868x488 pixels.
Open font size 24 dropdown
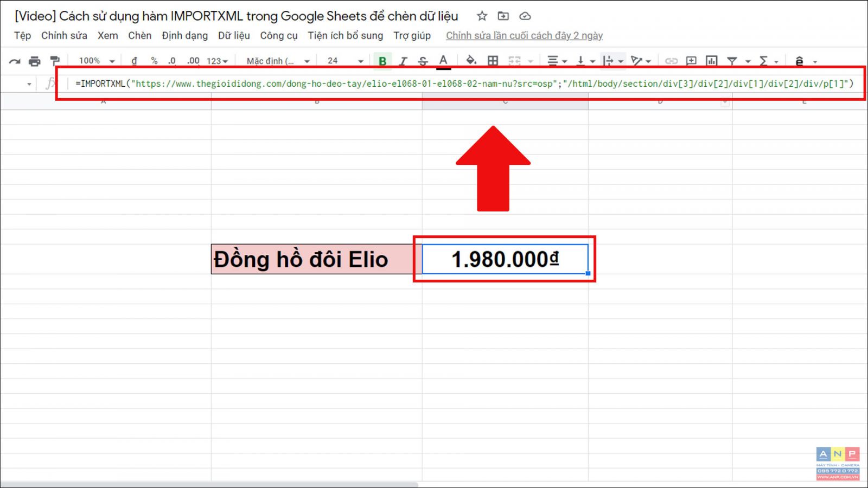tap(345, 61)
